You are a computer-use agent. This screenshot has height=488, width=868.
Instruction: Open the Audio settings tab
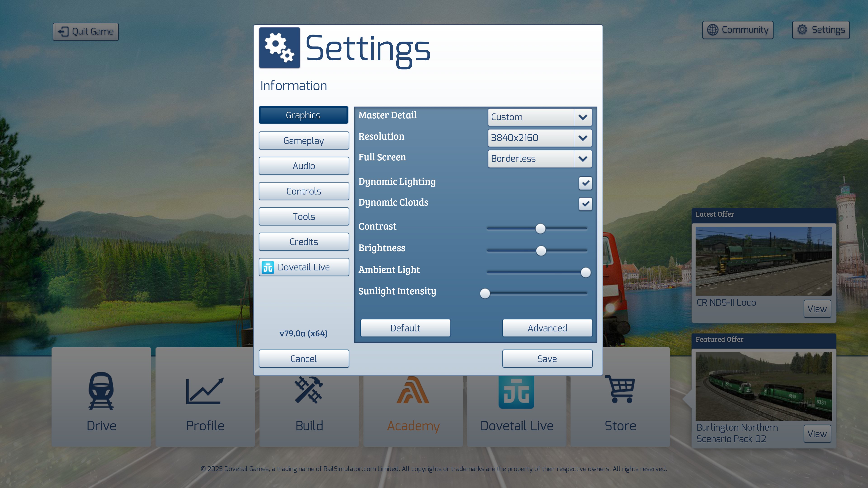(x=304, y=166)
